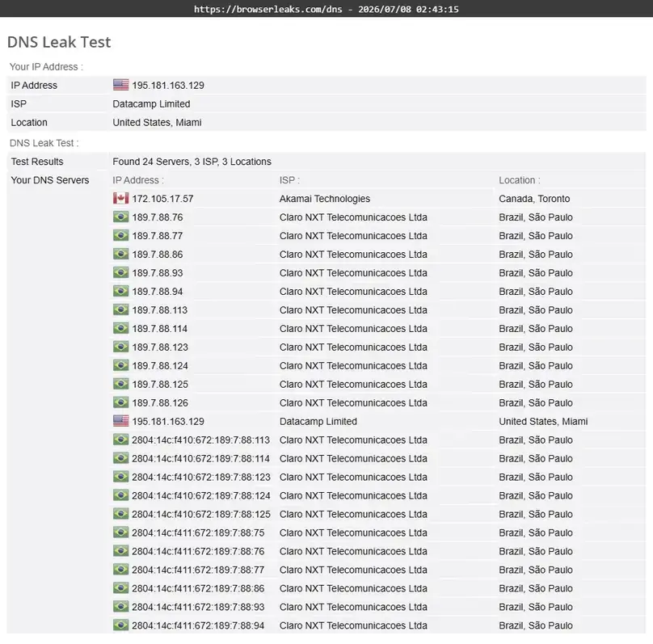Click the DNS server address 189.7.88.114
The image size is (653, 644).
(x=160, y=328)
